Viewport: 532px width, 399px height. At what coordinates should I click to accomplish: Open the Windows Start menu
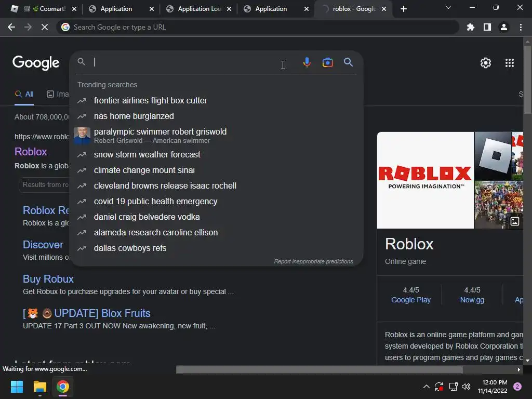(17, 387)
